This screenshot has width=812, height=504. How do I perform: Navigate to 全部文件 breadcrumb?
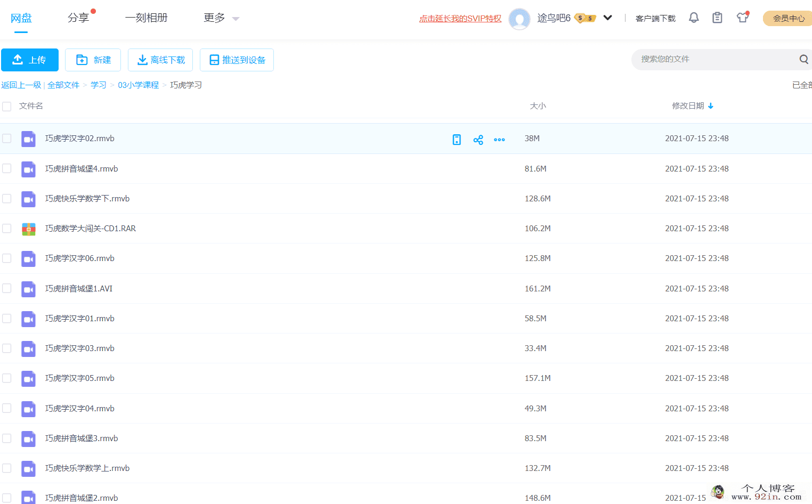coord(63,85)
